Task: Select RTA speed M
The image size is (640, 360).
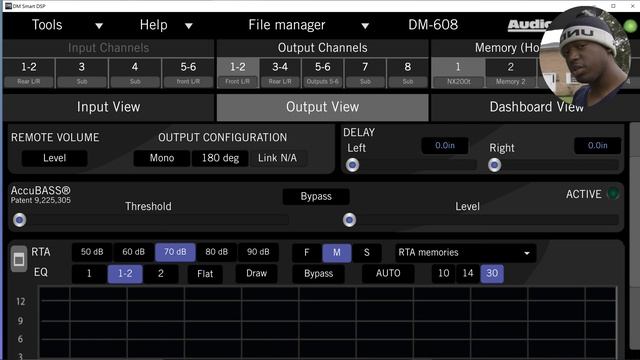Action: [x=337, y=253]
